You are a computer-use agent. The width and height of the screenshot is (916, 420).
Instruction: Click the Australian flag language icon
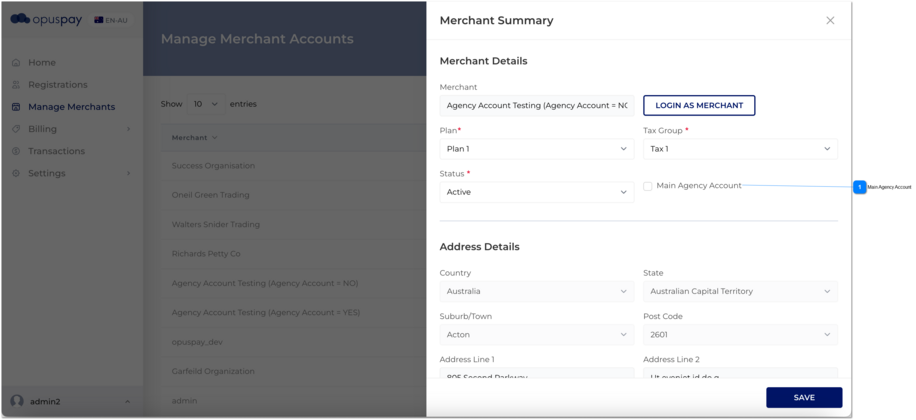99,20
